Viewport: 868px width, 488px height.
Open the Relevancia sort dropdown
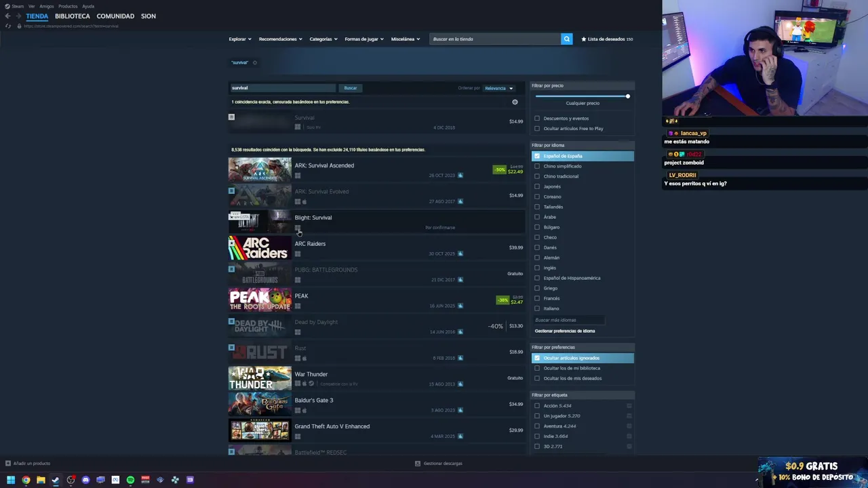click(x=498, y=88)
